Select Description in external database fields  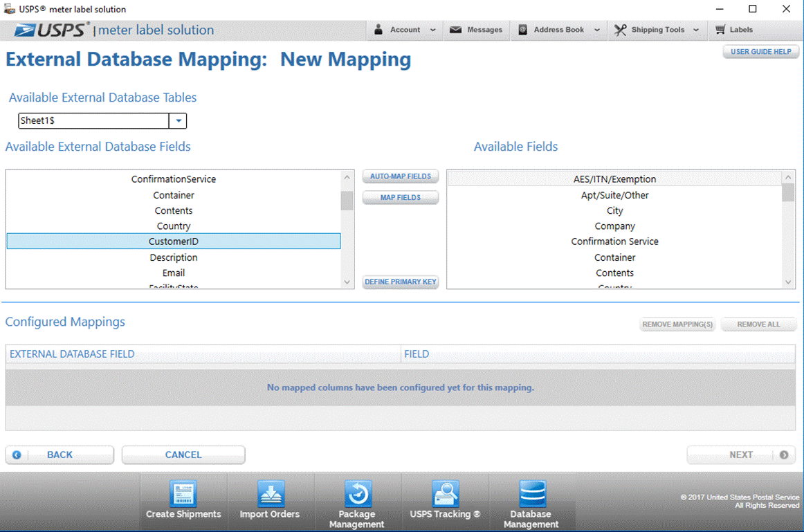coord(173,257)
